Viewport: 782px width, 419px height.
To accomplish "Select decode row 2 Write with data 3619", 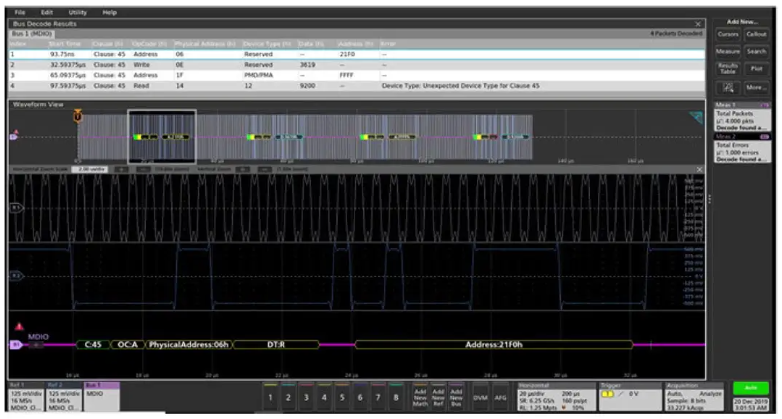I will click(x=357, y=65).
